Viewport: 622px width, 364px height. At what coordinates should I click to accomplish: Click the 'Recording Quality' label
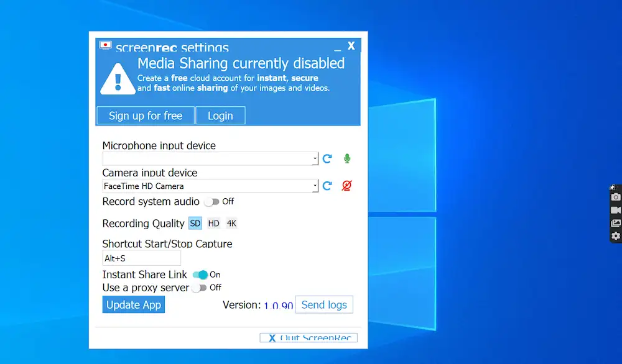[143, 224]
